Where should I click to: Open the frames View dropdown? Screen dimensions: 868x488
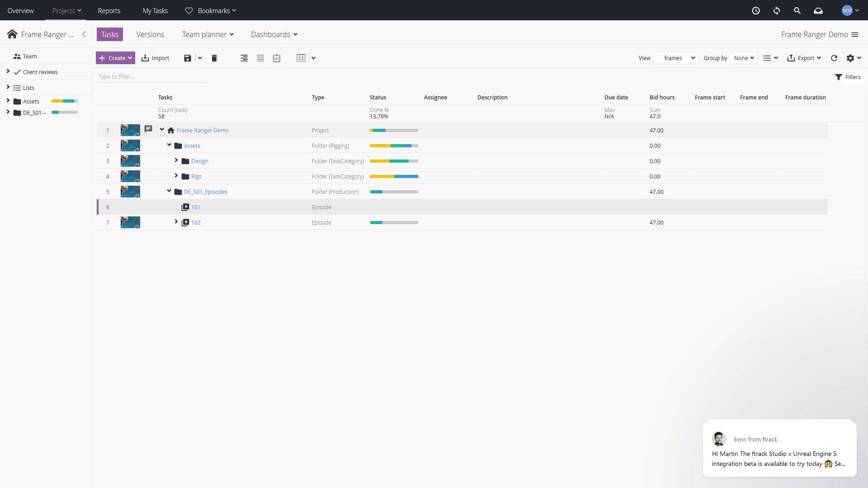[676, 58]
